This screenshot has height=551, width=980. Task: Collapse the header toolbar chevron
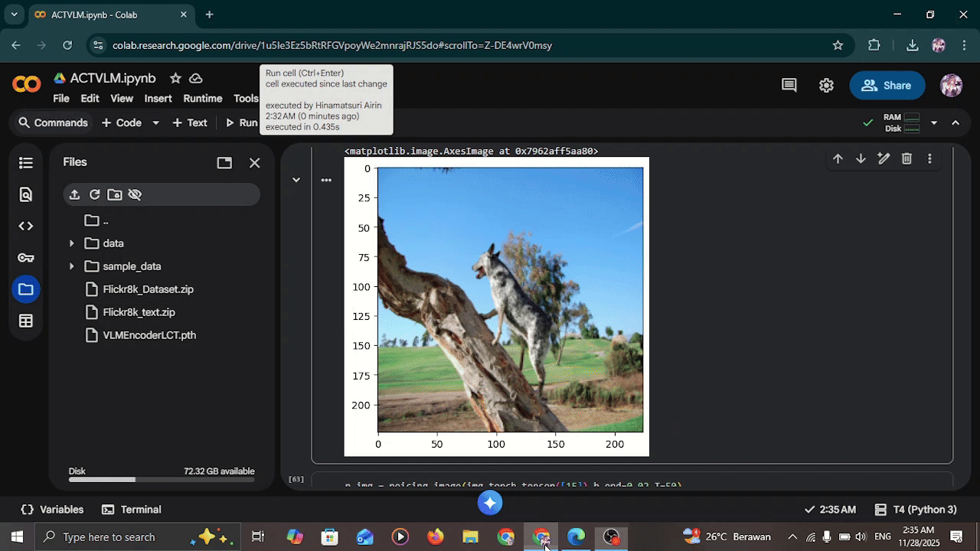click(955, 122)
